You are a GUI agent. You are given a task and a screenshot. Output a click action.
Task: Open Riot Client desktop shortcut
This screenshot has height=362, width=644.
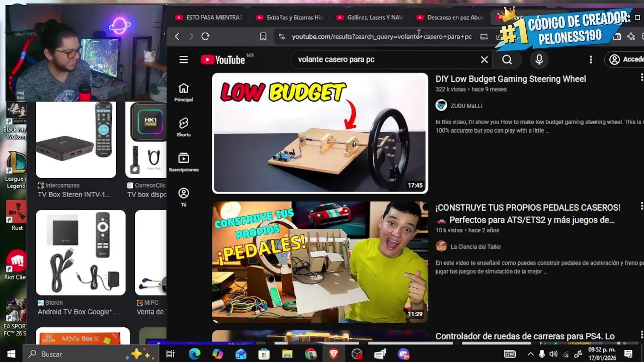point(16,265)
